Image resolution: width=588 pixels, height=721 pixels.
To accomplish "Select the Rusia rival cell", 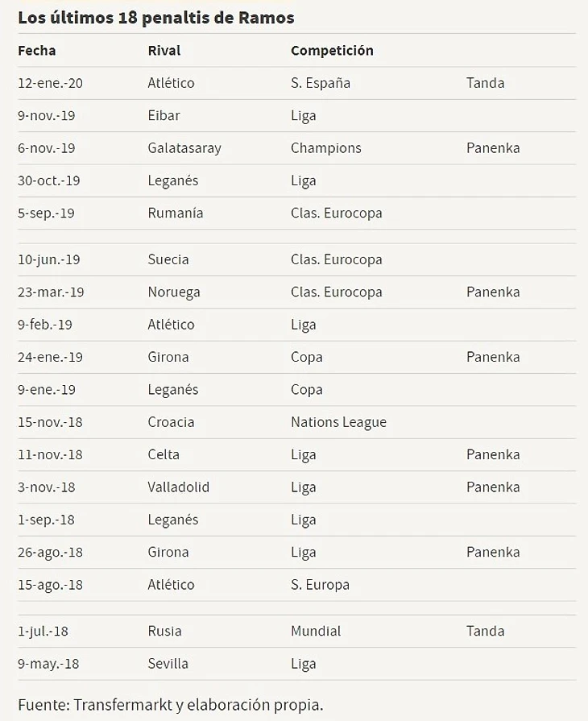I will click(x=165, y=631).
